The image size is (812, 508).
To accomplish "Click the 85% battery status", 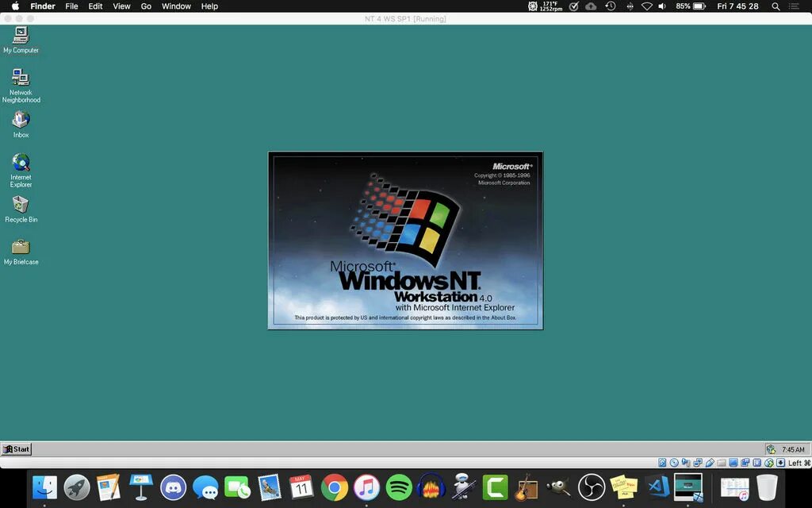I will pos(691,6).
